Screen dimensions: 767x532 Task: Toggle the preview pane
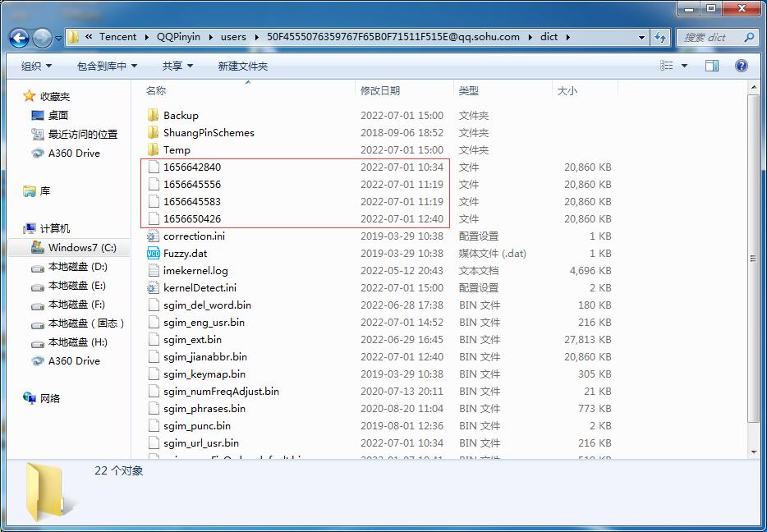click(711, 65)
